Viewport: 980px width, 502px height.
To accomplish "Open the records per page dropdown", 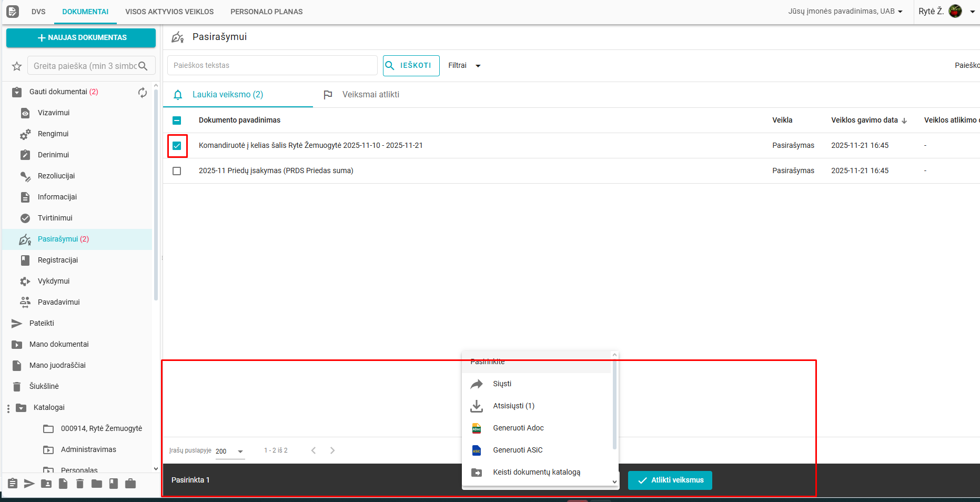I will click(x=230, y=451).
